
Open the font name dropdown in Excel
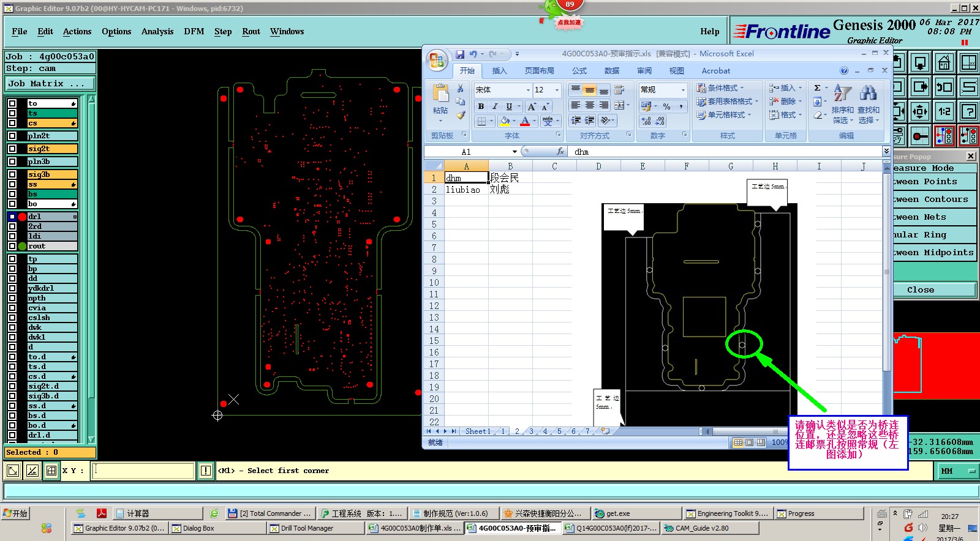[x=528, y=90]
